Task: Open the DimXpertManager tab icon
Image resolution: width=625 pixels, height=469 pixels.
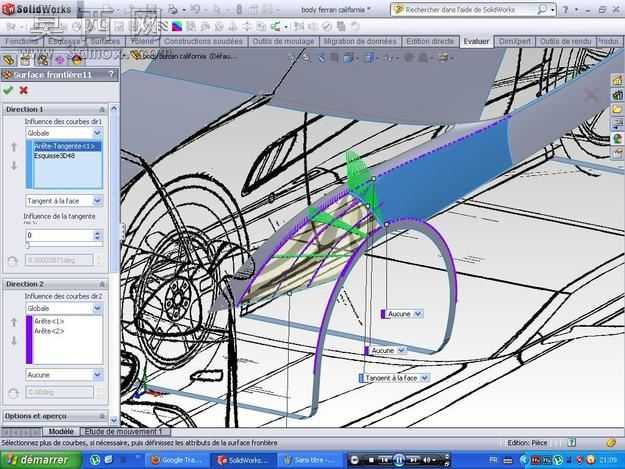Action: click(59, 60)
